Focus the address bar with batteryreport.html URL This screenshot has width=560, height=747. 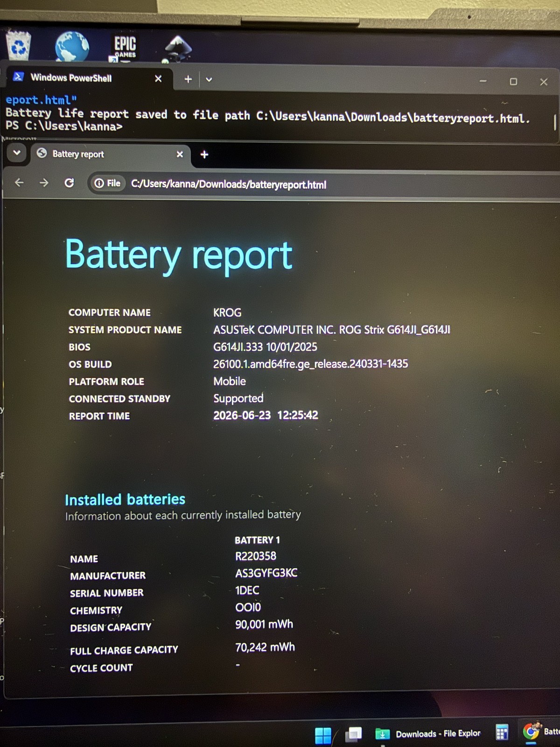229,184
